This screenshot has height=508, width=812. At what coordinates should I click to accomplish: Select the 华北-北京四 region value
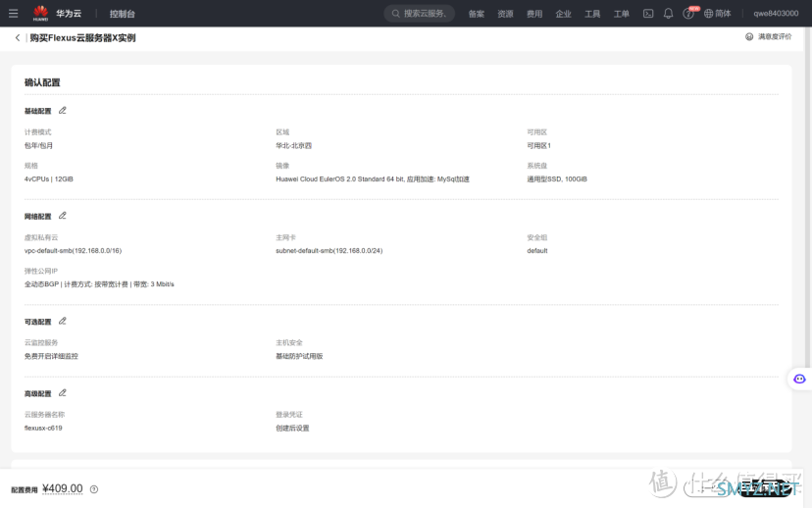pyautogui.click(x=293, y=145)
